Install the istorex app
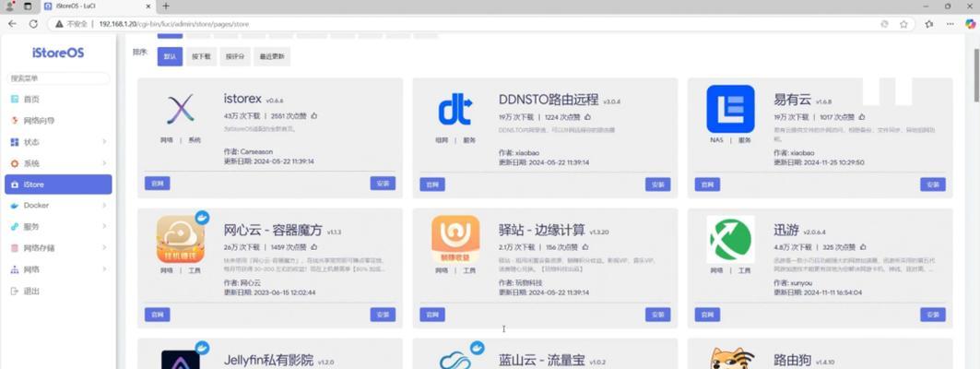This screenshot has height=369, width=980. coord(383,184)
